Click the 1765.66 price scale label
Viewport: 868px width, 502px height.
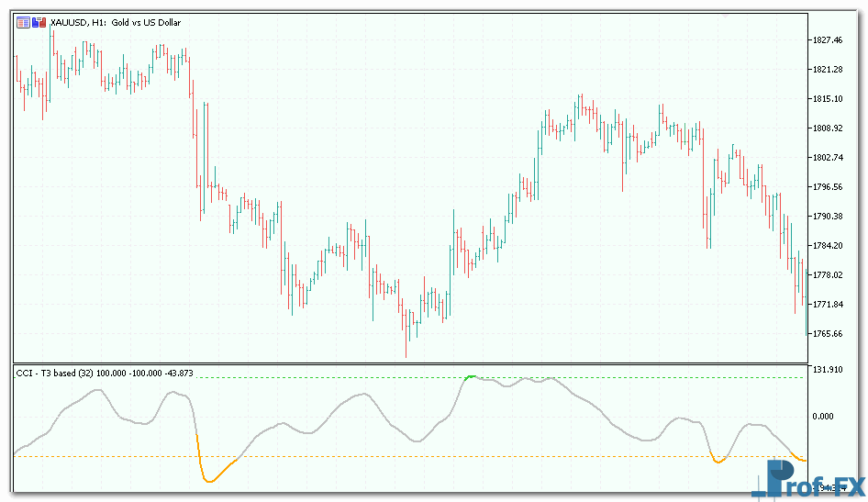point(827,334)
